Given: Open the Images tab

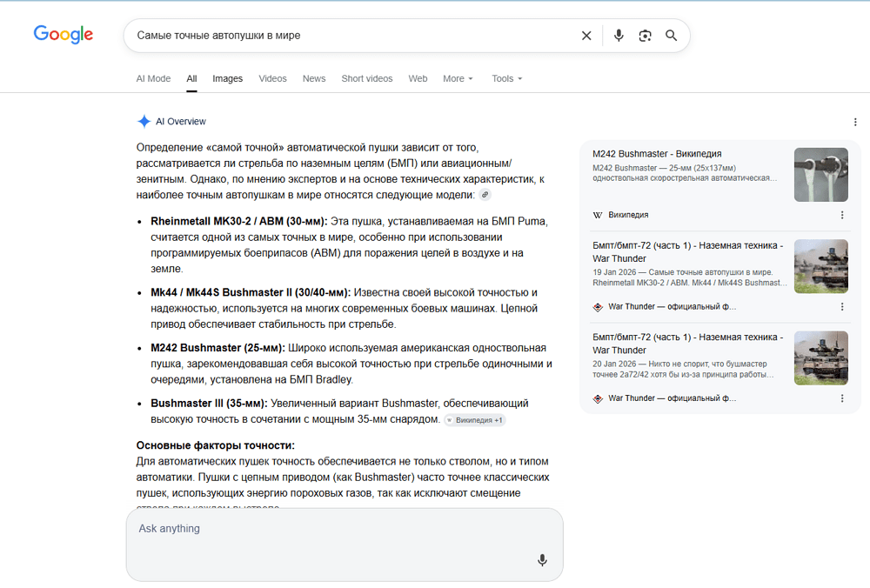Looking at the screenshot, I should click(x=227, y=79).
